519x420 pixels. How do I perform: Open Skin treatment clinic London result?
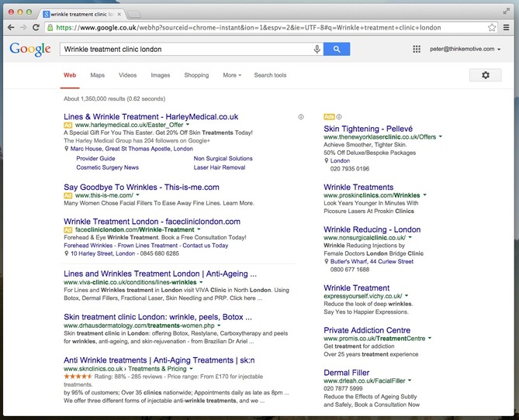pos(158,317)
